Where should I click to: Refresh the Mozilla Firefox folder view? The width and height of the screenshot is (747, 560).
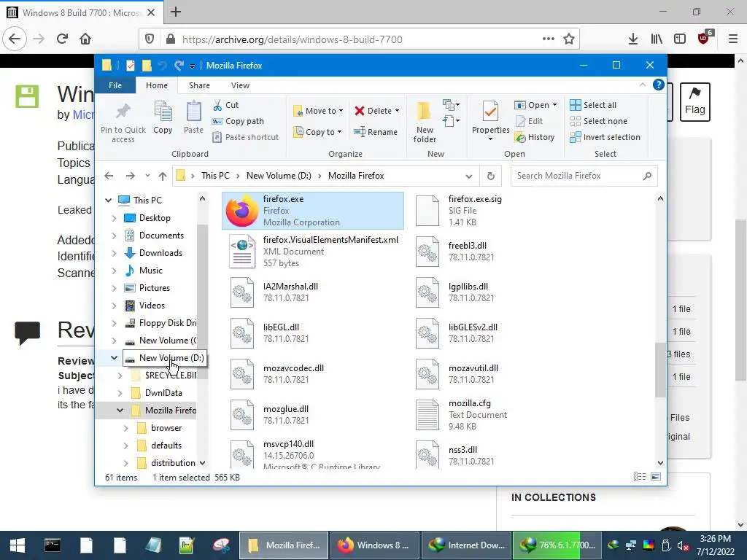491,176
